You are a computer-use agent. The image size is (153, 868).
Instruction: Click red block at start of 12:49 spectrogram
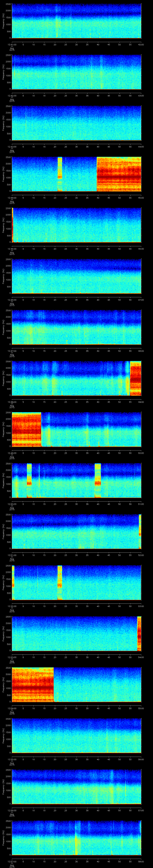pyautogui.click(x=26, y=429)
